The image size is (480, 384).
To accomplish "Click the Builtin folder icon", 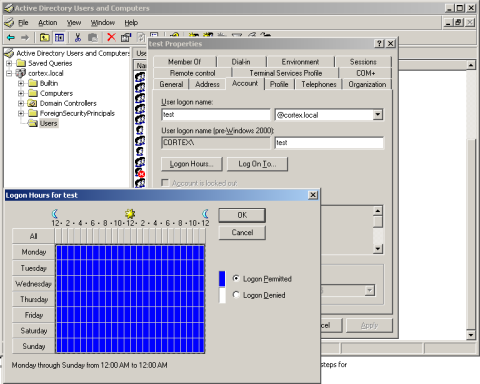I will pos(33,83).
